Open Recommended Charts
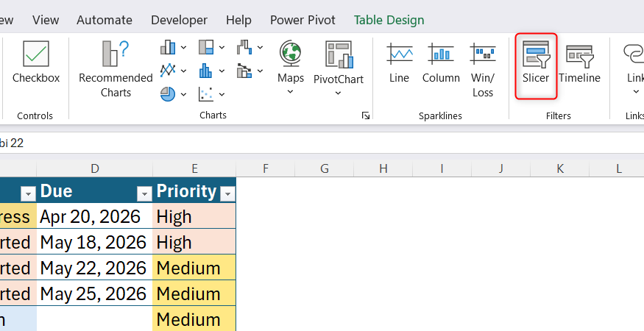The width and height of the screenshot is (644, 331). (x=116, y=69)
